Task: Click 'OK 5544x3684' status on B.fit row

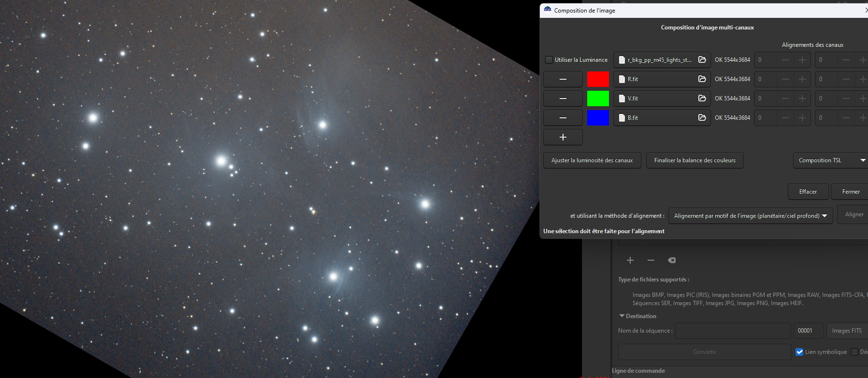Action: tap(732, 118)
